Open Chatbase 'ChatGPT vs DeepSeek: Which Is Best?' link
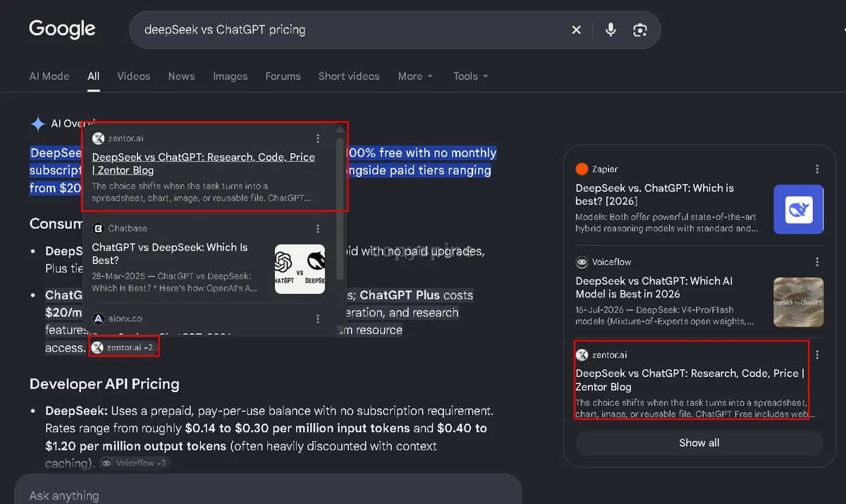The image size is (846, 504). [x=170, y=254]
